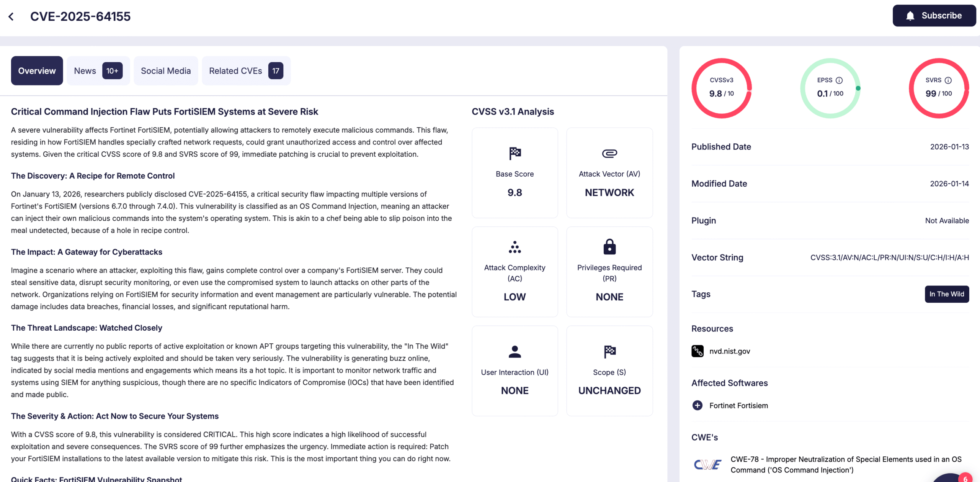
Task: Click the SVRS 99 score gauge
Action: pos(939,88)
